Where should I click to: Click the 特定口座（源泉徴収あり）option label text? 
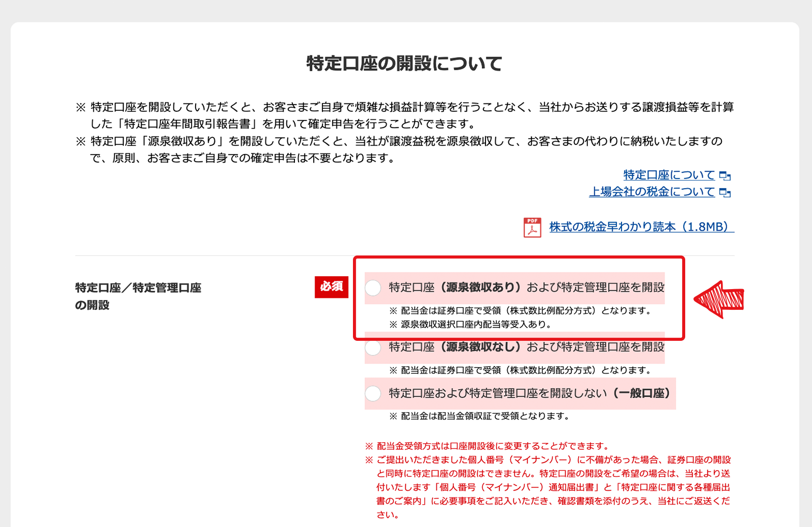pyautogui.click(x=526, y=288)
